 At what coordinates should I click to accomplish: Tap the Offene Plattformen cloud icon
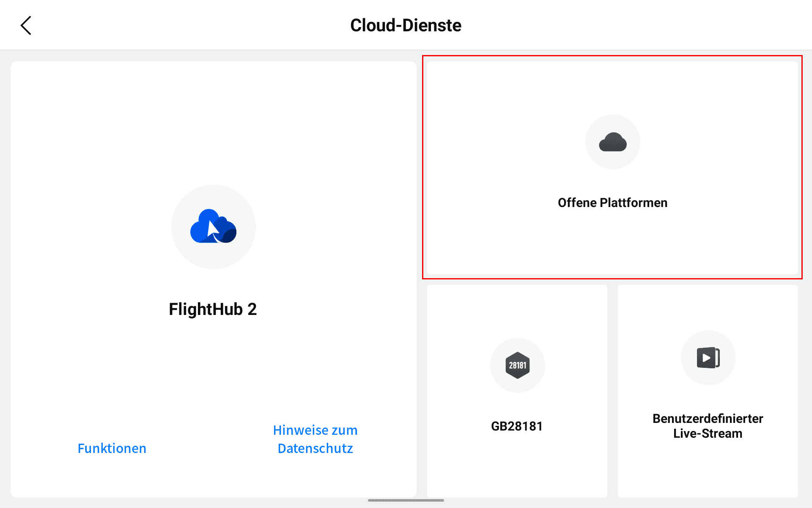click(x=612, y=142)
